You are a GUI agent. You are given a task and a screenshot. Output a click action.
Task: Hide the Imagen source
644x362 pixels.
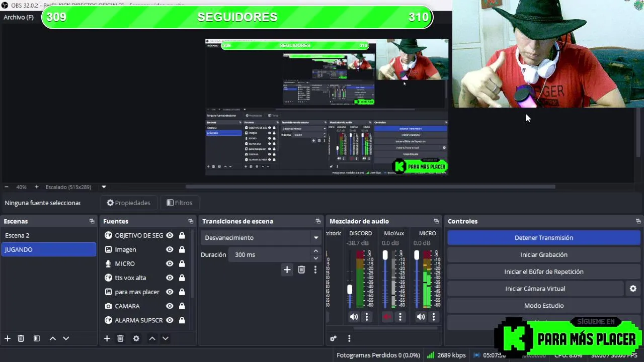170,249
